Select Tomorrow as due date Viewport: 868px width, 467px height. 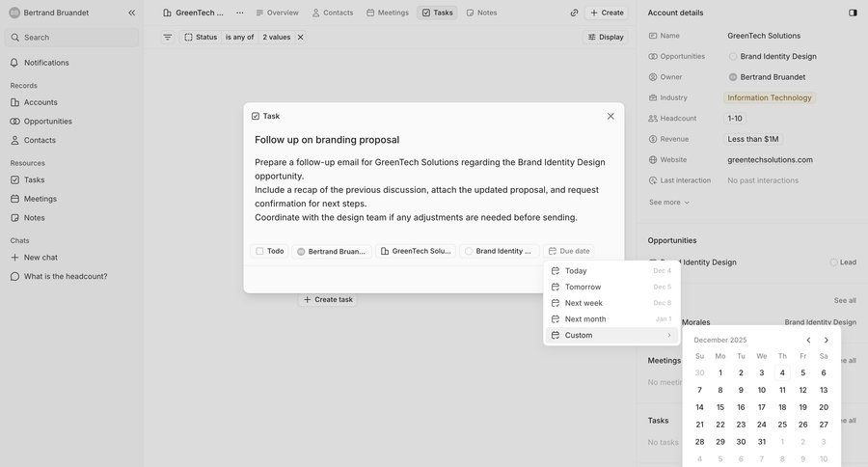click(x=611, y=287)
